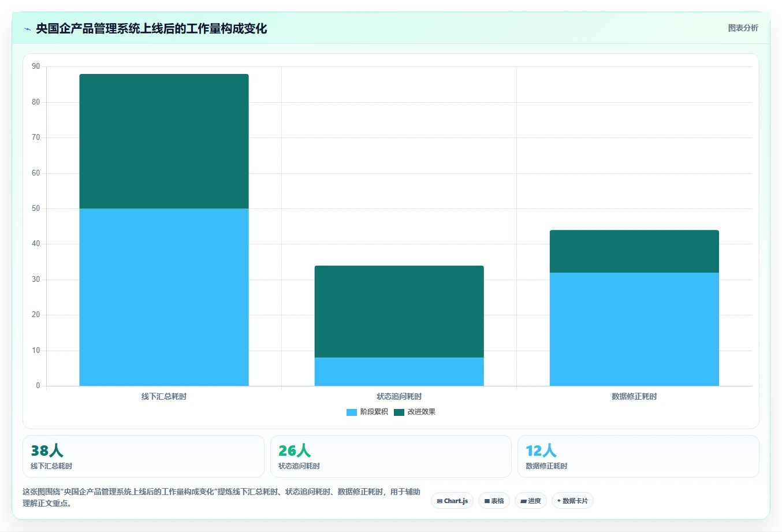Click the y-axis value 90

[36, 66]
